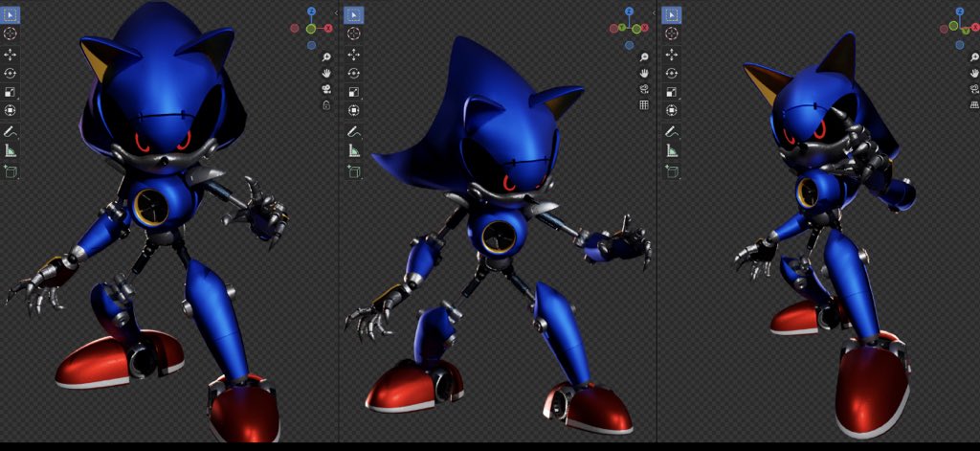
Task: Click the zoom magnifier in right viewport
Action: pos(973,57)
